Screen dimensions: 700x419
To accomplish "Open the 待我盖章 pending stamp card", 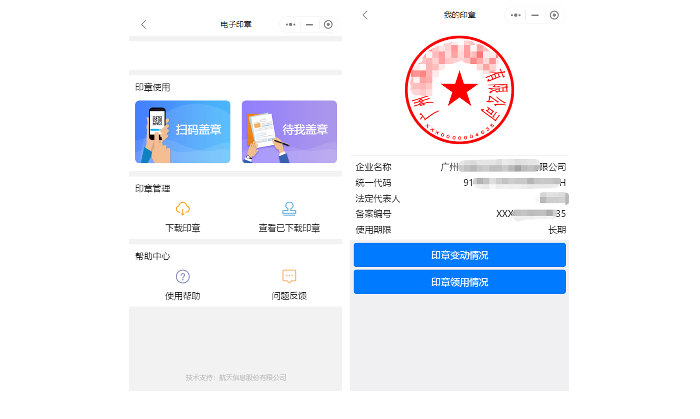I will click(289, 131).
